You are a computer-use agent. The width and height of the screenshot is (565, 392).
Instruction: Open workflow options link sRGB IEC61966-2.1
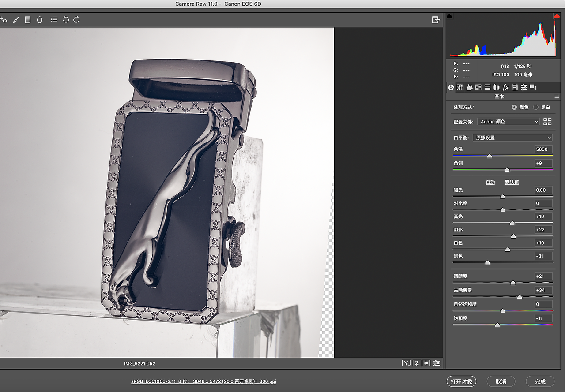[203, 381]
